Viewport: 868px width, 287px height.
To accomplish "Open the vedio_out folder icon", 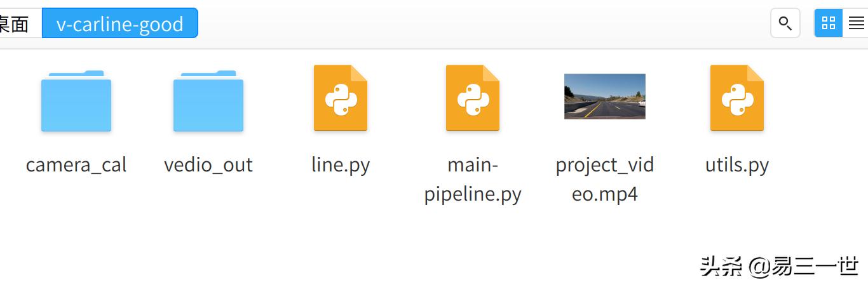I will (208, 100).
